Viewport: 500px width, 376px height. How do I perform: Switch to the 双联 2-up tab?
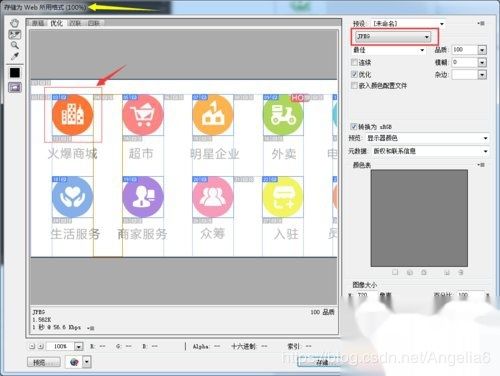pyautogui.click(x=75, y=23)
